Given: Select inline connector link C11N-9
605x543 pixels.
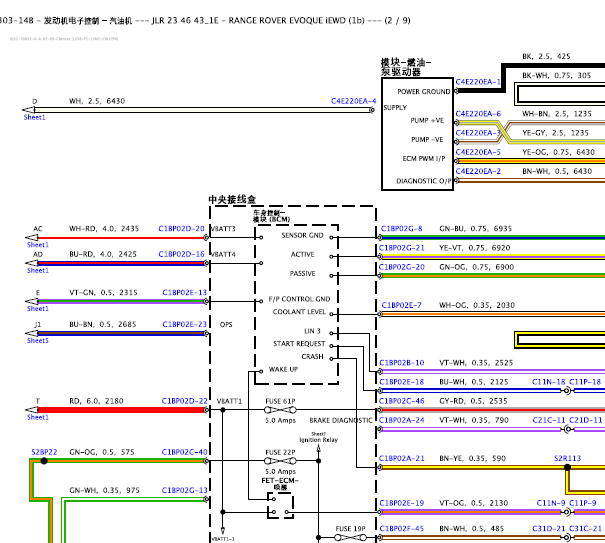Looking at the screenshot, I should click(x=551, y=503).
